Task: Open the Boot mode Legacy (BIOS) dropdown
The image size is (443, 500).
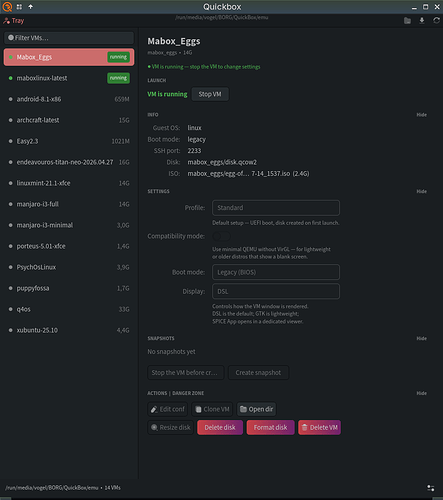Action: [276, 272]
